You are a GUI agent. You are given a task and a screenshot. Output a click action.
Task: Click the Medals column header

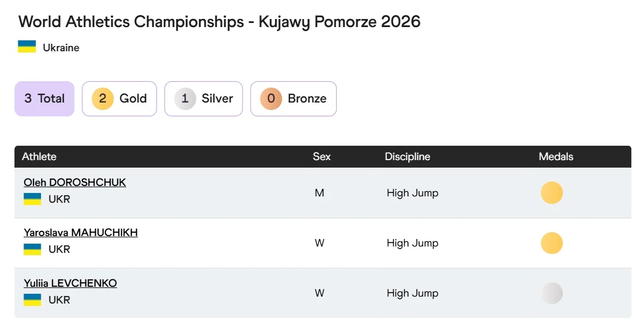tap(556, 157)
